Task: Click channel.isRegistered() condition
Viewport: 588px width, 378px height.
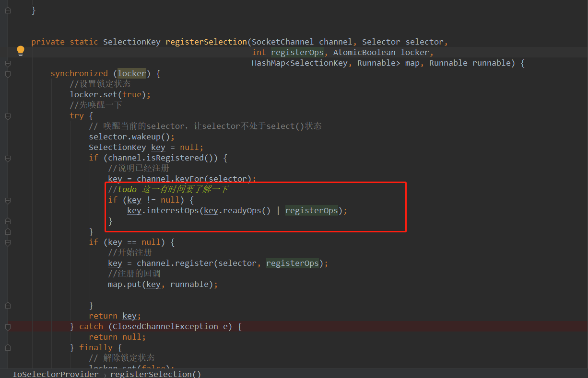Action: pyautogui.click(x=163, y=158)
